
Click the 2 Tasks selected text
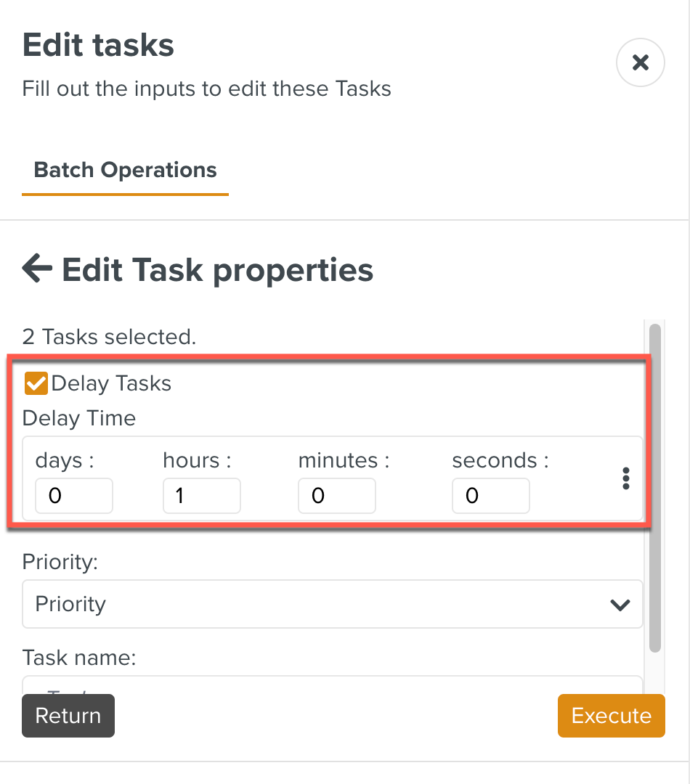tap(107, 336)
